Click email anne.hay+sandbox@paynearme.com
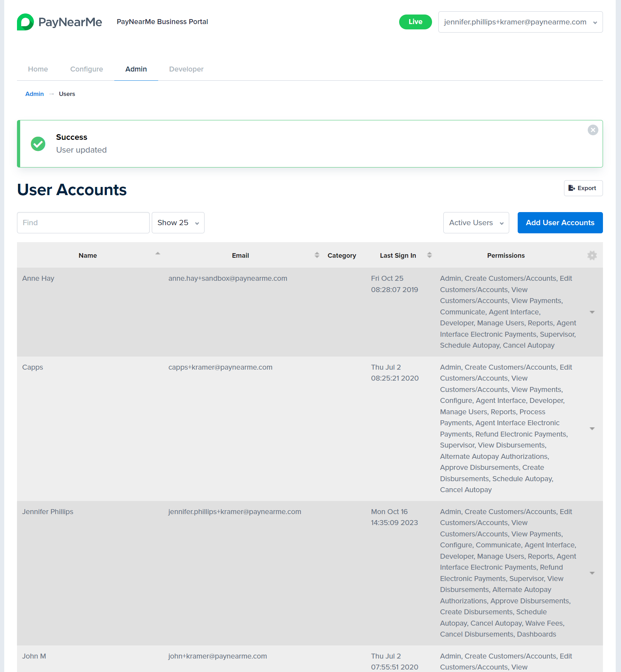621x672 pixels. pos(228,278)
